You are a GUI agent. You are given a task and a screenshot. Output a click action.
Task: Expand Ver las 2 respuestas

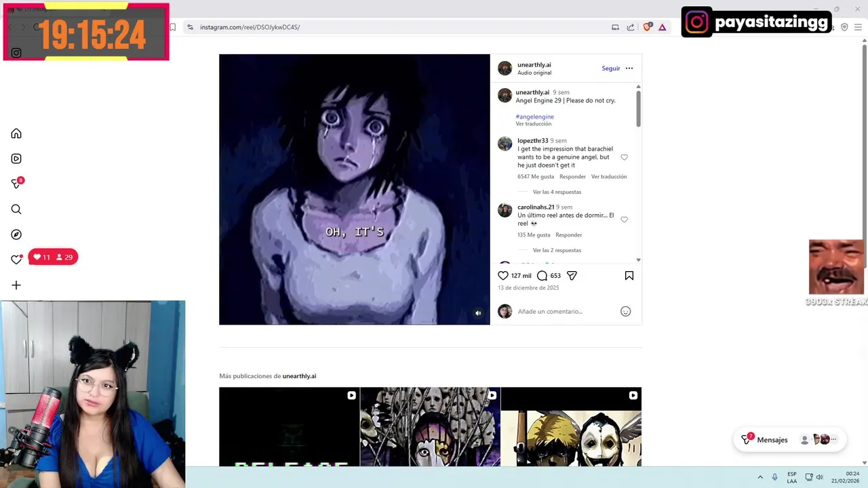(x=557, y=250)
